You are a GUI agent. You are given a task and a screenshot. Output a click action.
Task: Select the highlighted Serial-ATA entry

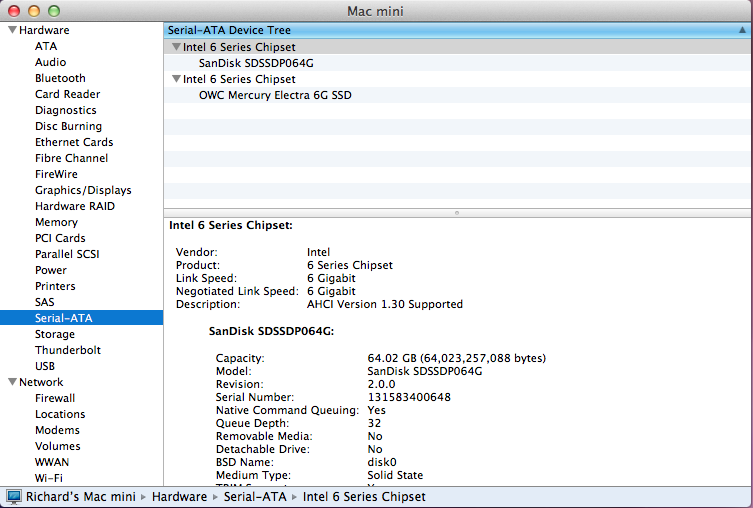[82, 318]
